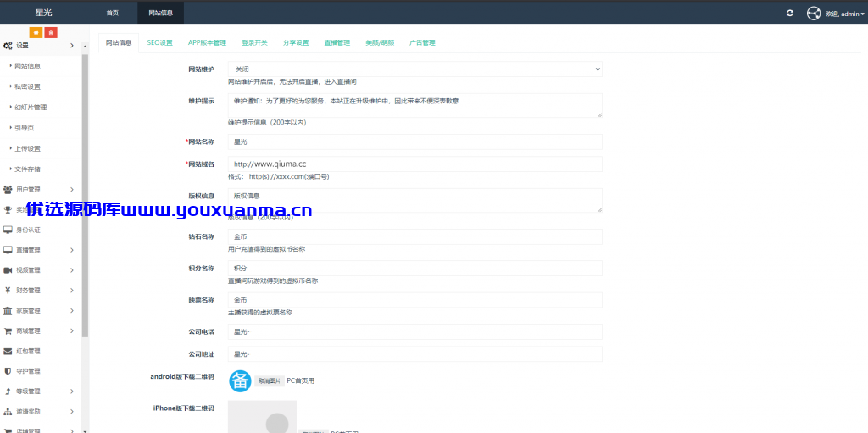Click the yen icon beside 财务管理

(x=8, y=290)
